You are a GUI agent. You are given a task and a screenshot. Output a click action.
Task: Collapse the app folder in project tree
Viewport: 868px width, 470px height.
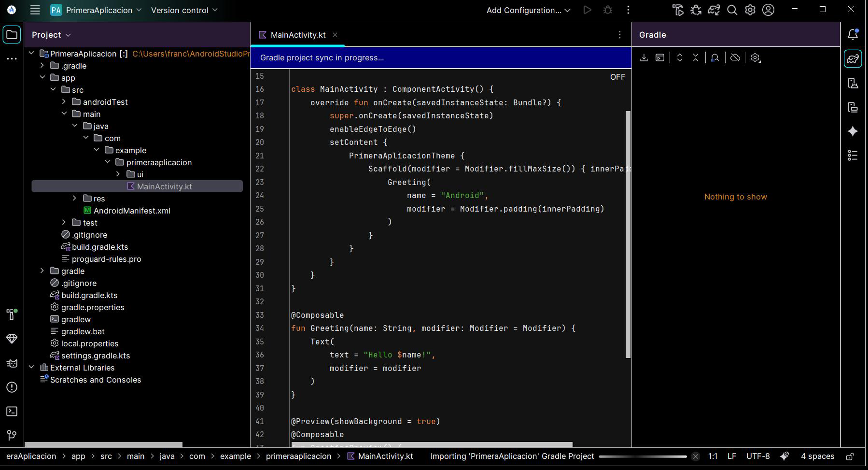coord(42,77)
